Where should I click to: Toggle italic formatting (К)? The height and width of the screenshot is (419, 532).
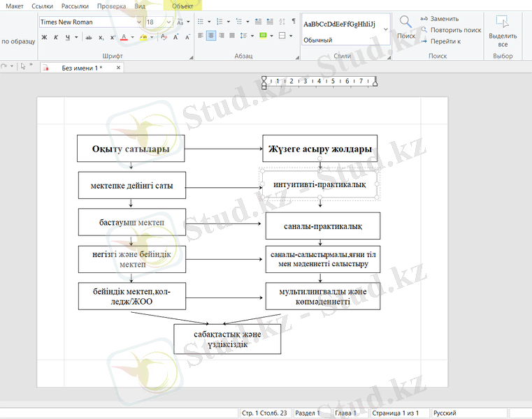click(x=56, y=37)
